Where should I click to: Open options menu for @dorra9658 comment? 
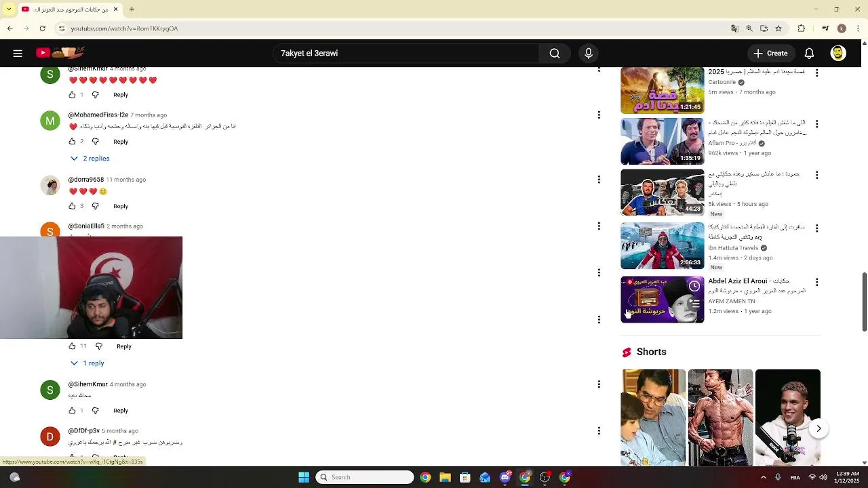coord(599,180)
